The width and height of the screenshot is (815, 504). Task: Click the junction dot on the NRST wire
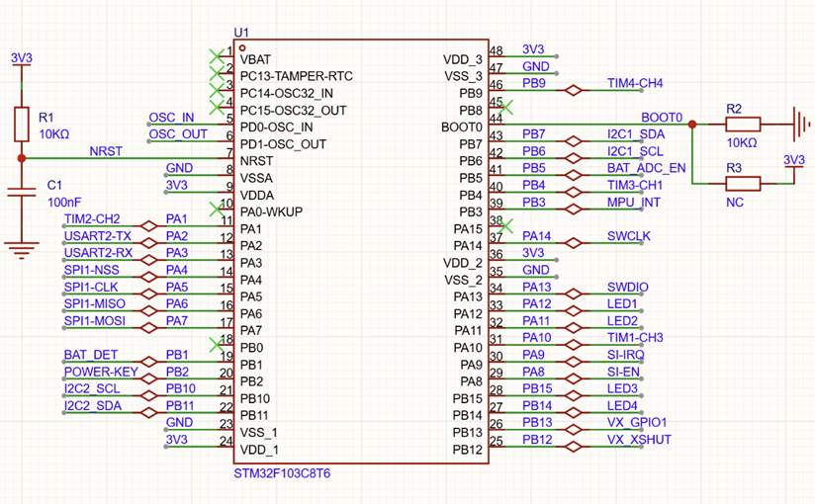(22, 158)
